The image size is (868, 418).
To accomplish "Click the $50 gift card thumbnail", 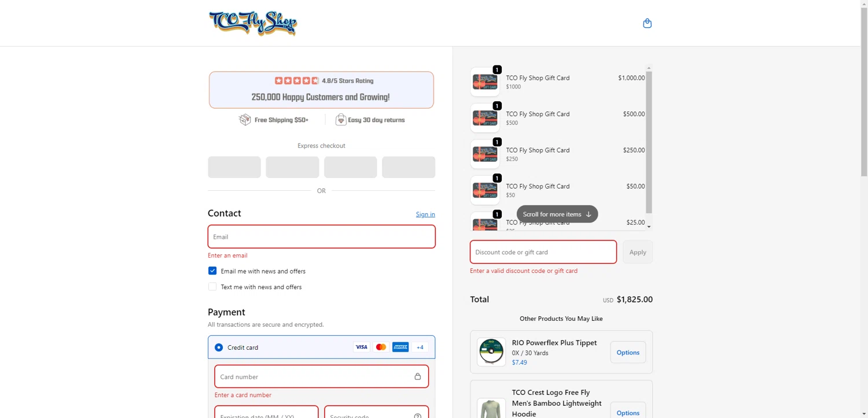I will pyautogui.click(x=485, y=190).
